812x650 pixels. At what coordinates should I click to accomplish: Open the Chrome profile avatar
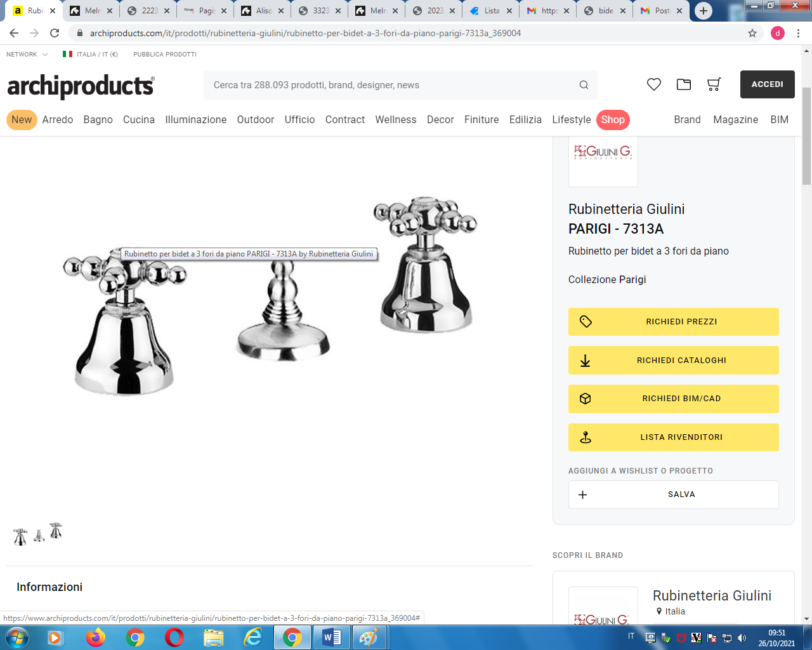tap(778, 33)
